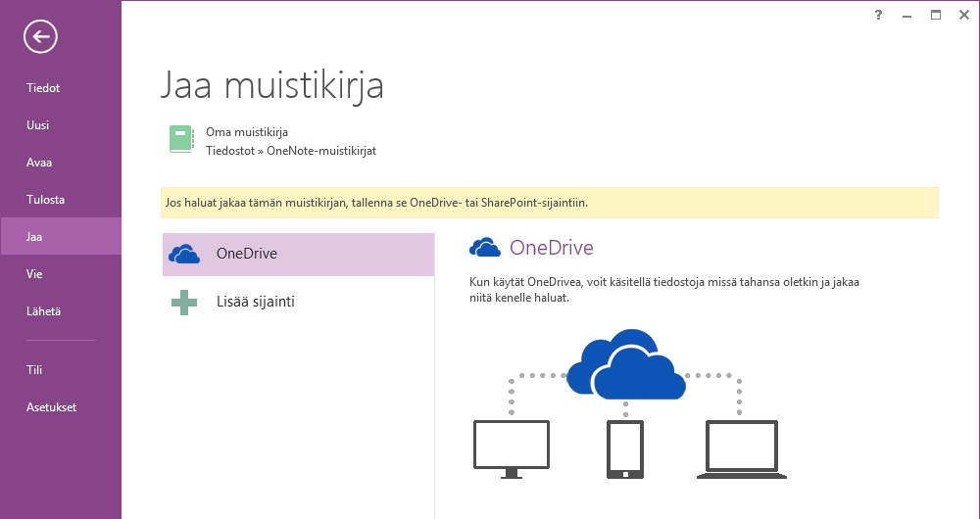Image resolution: width=980 pixels, height=519 pixels.
Task: Click the yellow save-to-OneDrive notice bar
Action: coord(550,203)
